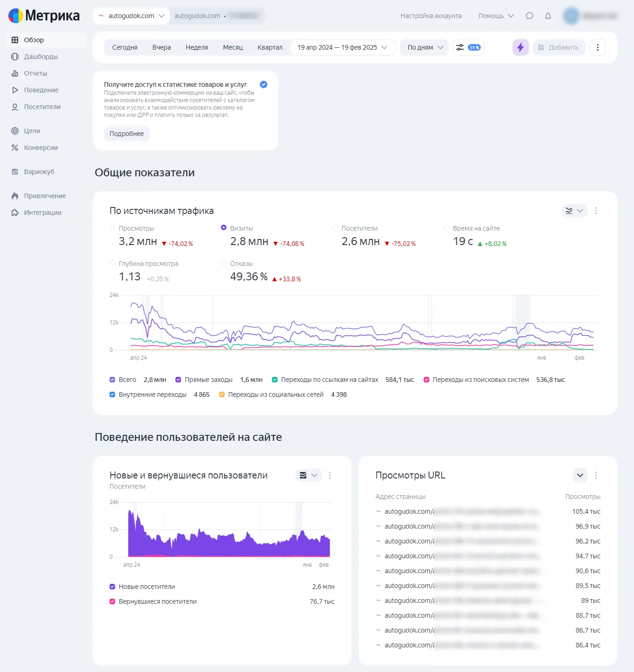This screenshot has width=634, height=672.
Task: Uncheck Переходы из поисковых систем checkbox
Action: click(x=427, y=380)
